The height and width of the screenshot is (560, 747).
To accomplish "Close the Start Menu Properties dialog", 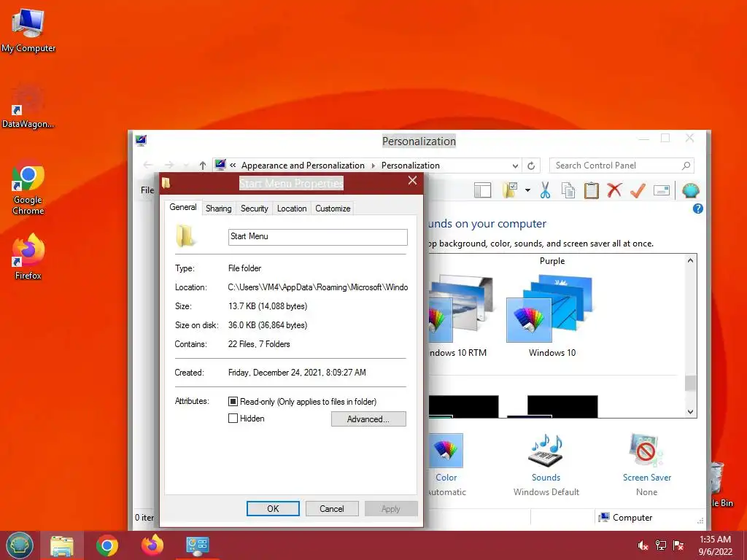I will (413, 181).
